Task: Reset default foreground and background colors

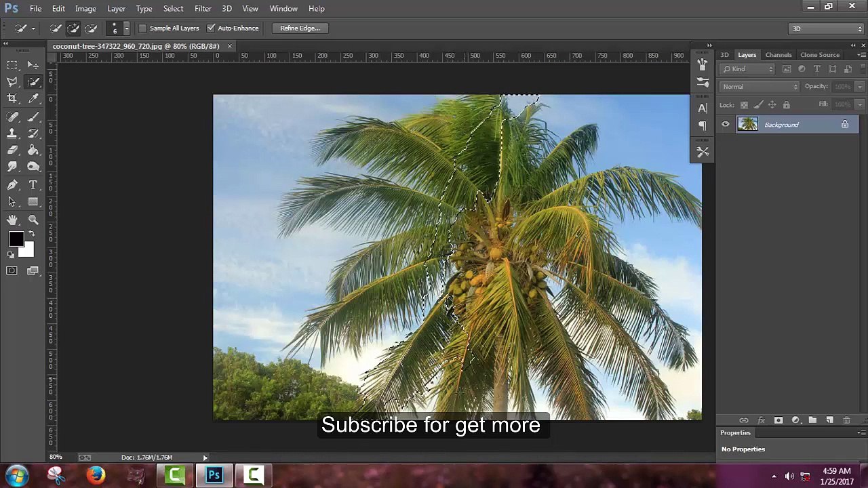Action: (10, 255)
